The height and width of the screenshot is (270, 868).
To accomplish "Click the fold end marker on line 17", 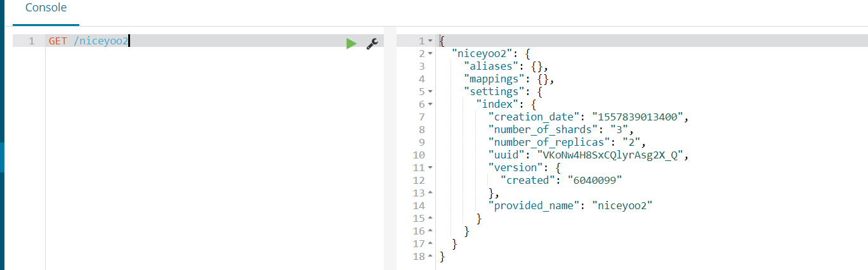I will click(x=430, y=244).
